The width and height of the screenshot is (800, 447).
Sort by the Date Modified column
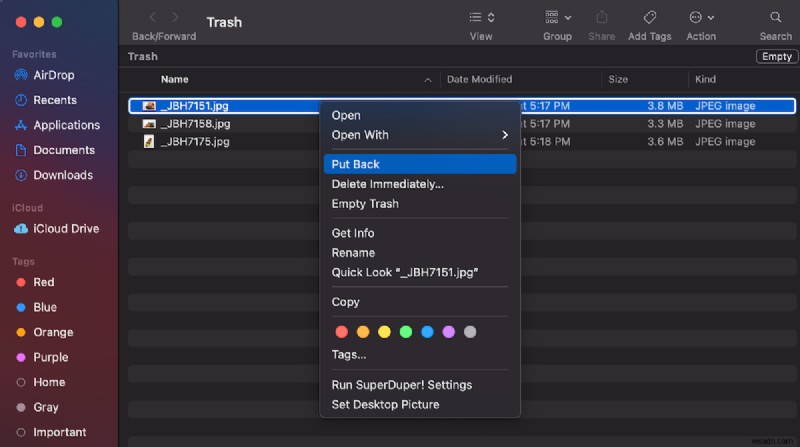pos(479,79)
